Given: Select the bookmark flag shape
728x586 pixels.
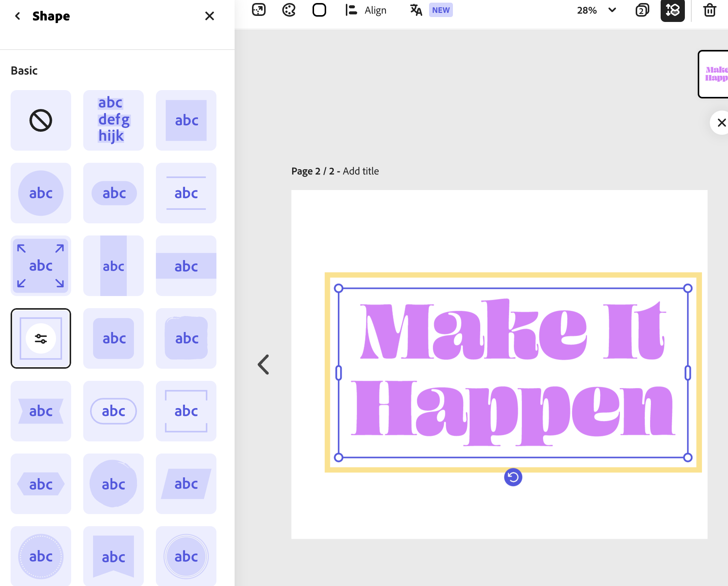Looking at the screenshot, I should (114, 556).
